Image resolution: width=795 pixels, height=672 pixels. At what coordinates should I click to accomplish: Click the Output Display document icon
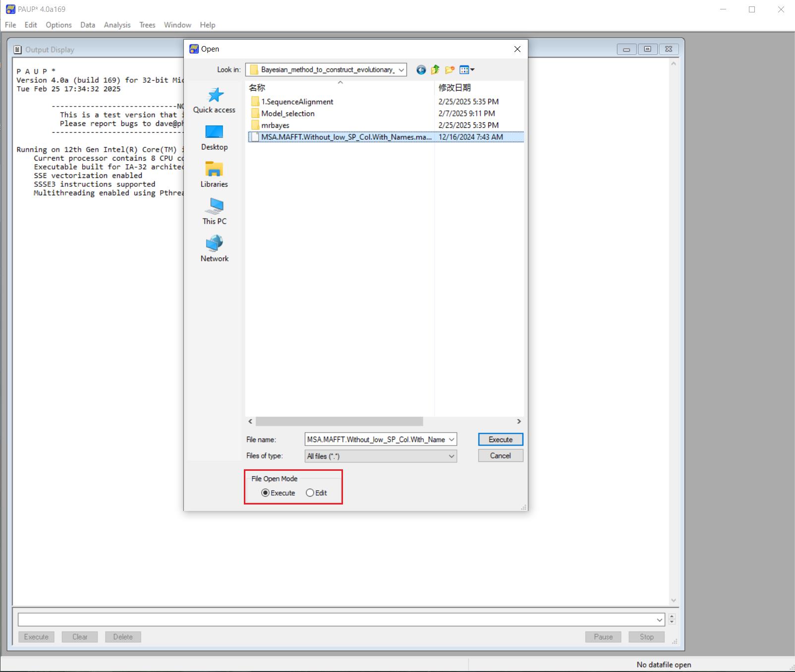(18, 50)
